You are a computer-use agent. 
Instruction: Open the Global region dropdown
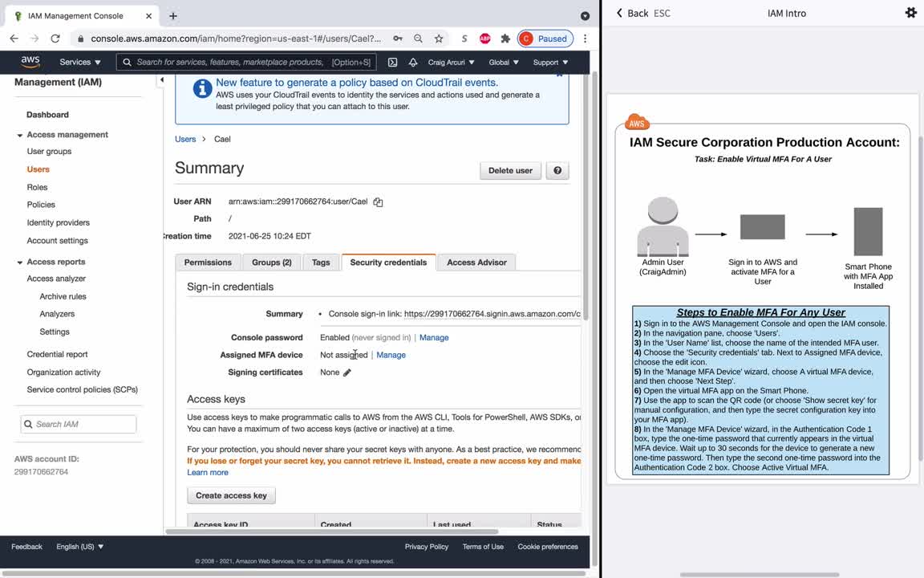tap(503, 62)
